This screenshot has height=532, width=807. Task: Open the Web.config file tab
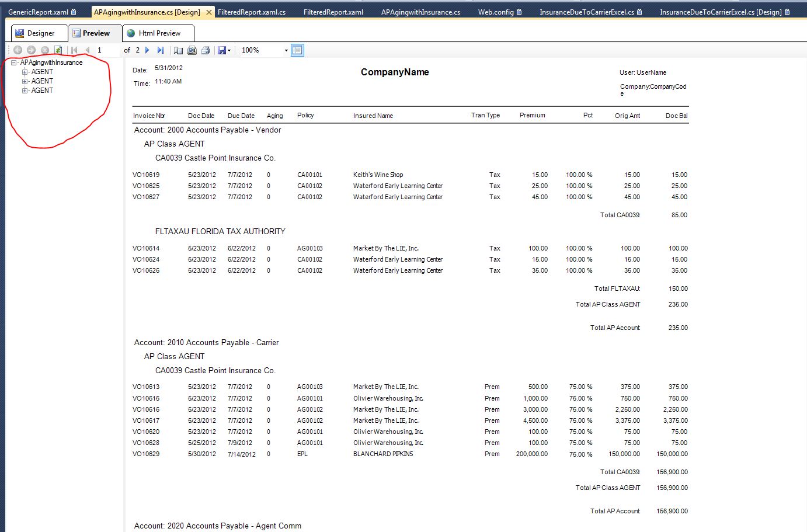(496, 12)
